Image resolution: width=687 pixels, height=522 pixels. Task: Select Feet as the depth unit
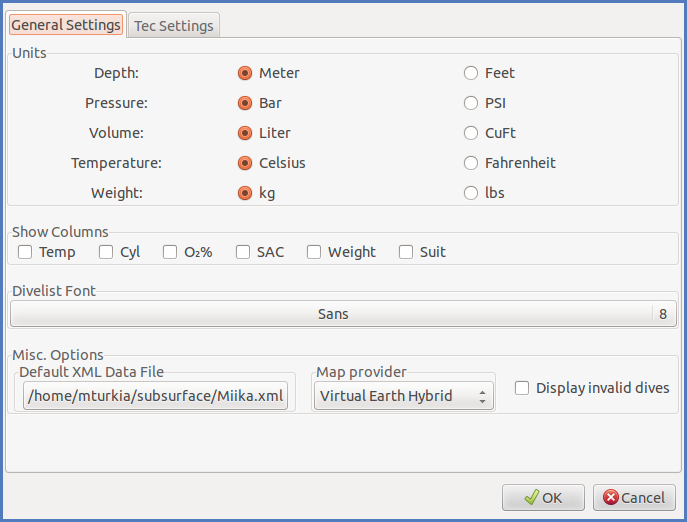471,73
